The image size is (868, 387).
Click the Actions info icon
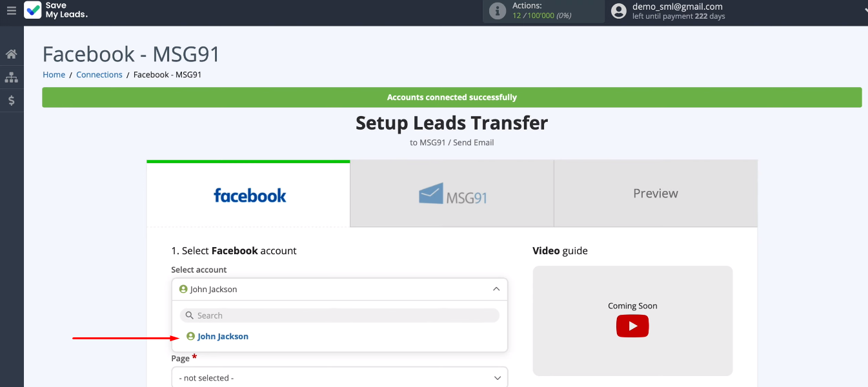tap(498, 11)
